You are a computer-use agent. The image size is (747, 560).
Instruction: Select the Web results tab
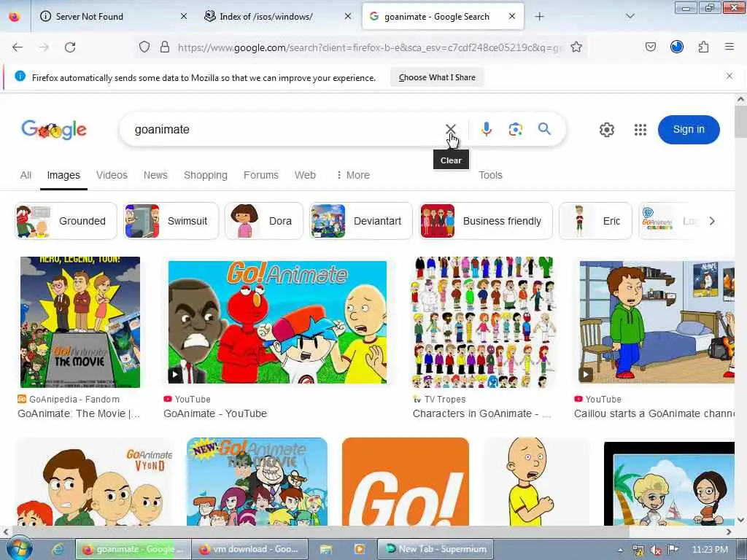pos(305,175)
